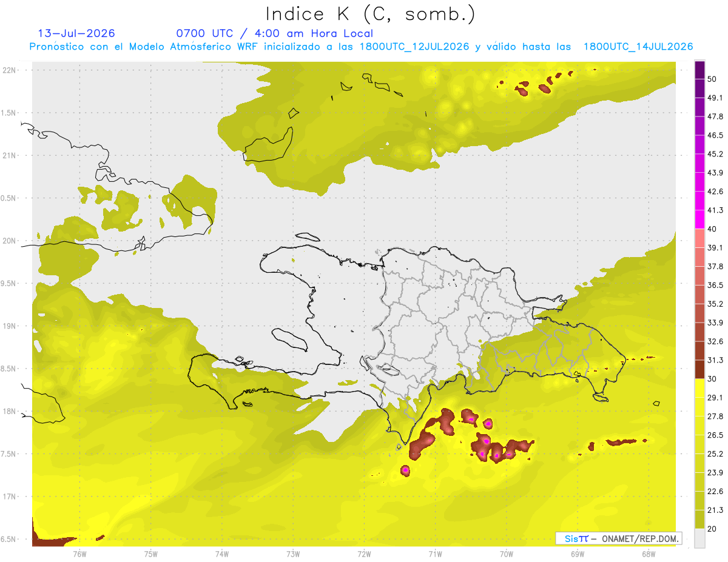The width and height of the screenshot is (728, 562).
Task: Click the '76W' longitude label
Action: [x=79, y=554]
